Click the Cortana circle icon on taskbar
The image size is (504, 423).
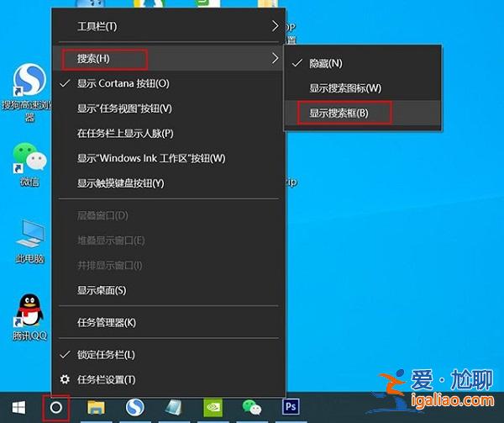tap(56, 408)
